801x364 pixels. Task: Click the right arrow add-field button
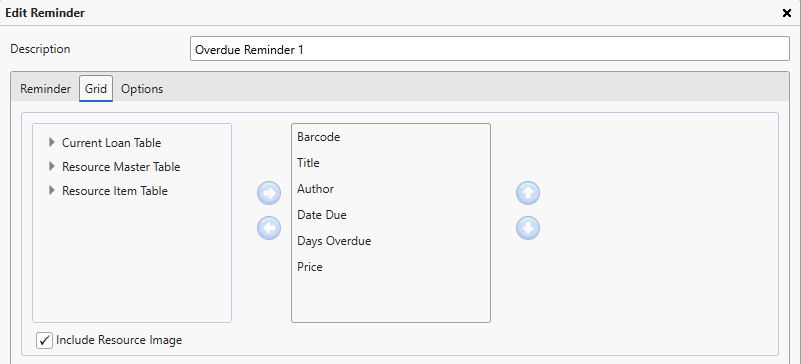[x=269, y=193]
